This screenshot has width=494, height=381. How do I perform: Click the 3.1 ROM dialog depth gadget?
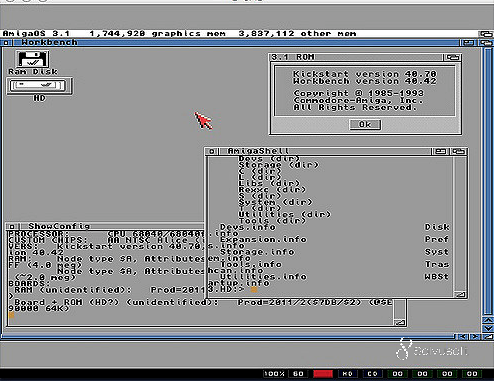click(452, 57)
